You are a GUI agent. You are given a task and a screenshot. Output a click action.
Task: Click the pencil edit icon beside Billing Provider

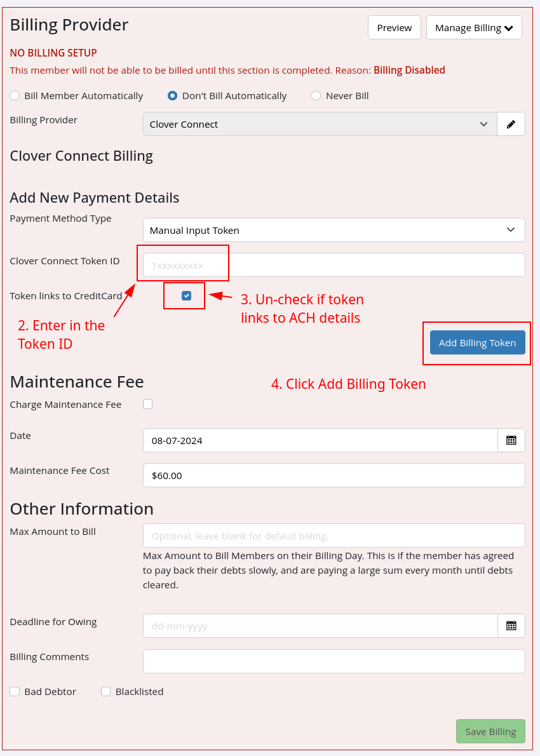point(511,124)
